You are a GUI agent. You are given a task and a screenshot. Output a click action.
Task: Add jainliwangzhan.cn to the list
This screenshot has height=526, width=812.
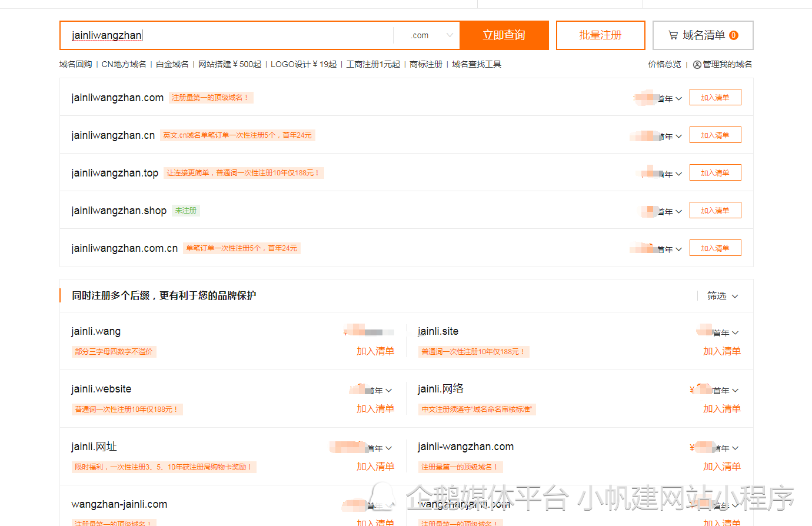(x=715, y=135)
